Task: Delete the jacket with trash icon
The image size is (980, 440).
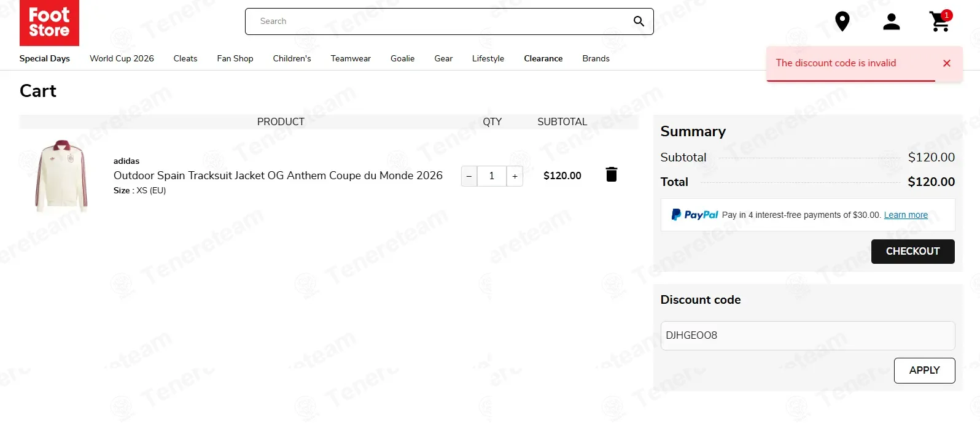Action: coord(611,175)
